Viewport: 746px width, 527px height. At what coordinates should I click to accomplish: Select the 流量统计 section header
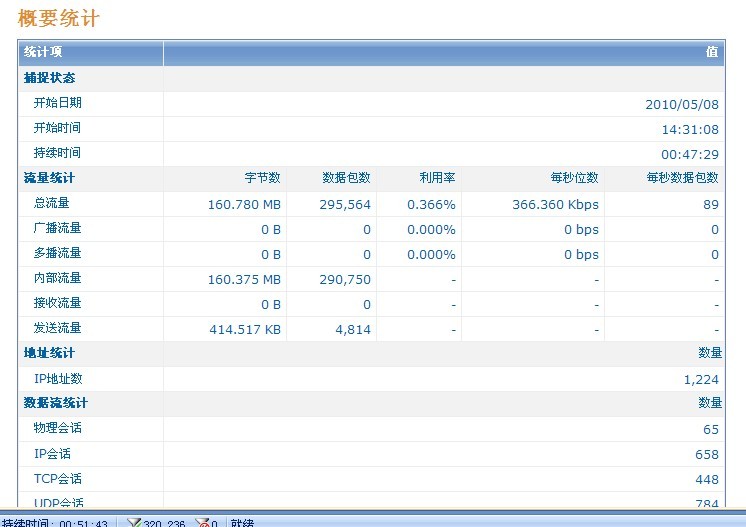[49, 178]
